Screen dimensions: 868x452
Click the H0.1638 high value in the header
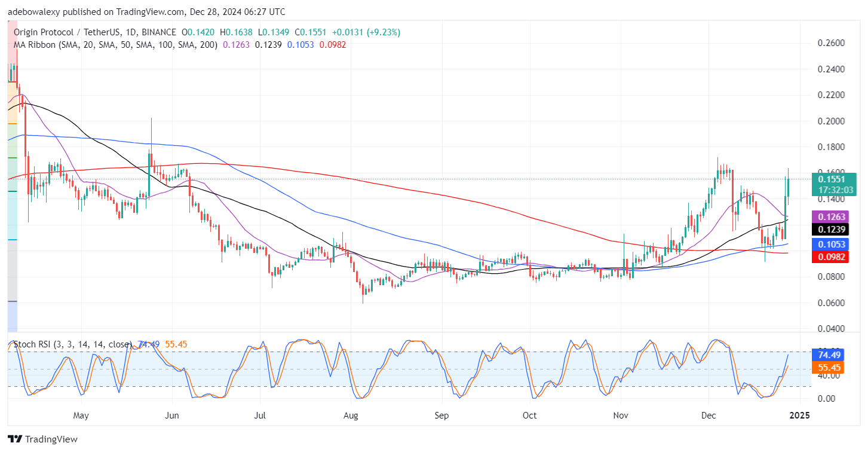tap(237, 32)
